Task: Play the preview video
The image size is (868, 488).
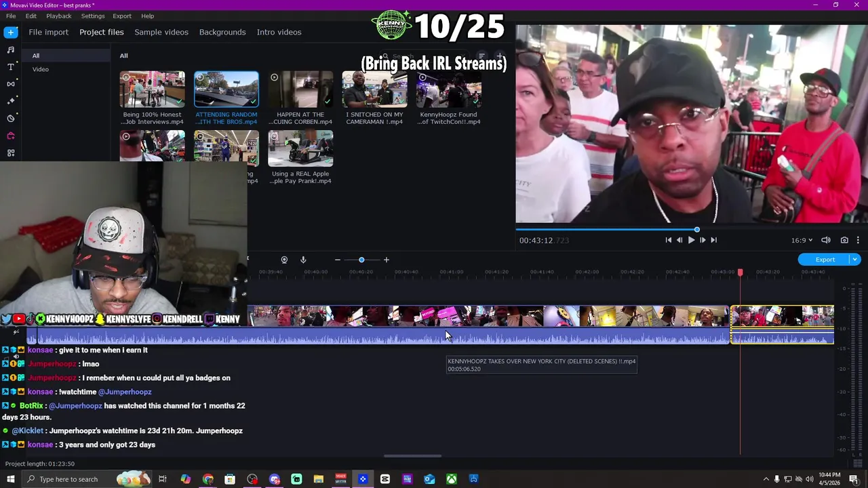Action: 691,240
